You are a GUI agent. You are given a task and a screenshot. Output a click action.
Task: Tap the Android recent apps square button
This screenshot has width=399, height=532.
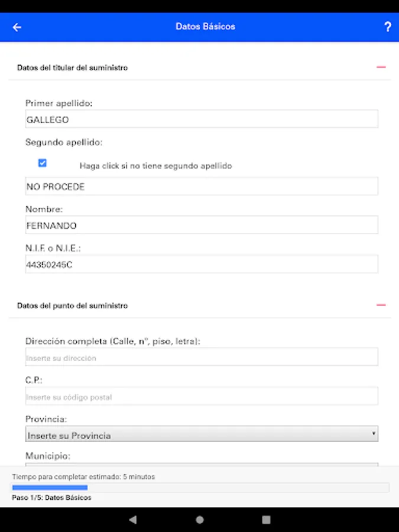pos(267,520)
